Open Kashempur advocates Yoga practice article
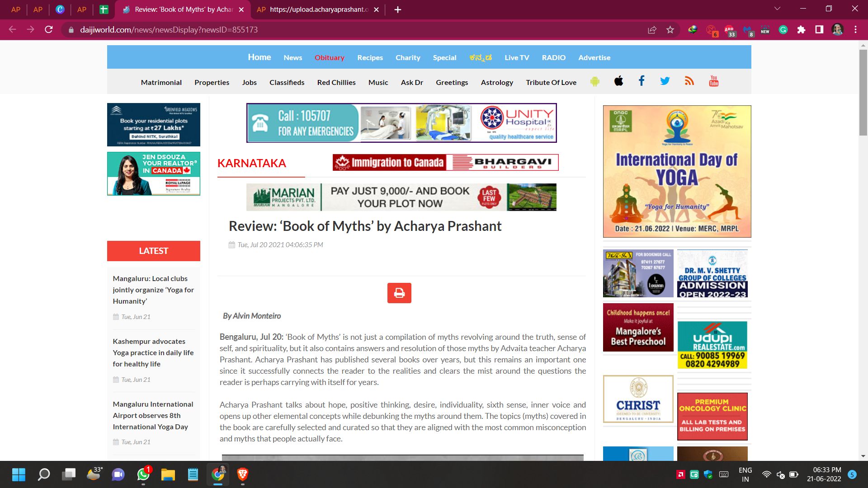868x488 pixels. click(x=153, y=352)
